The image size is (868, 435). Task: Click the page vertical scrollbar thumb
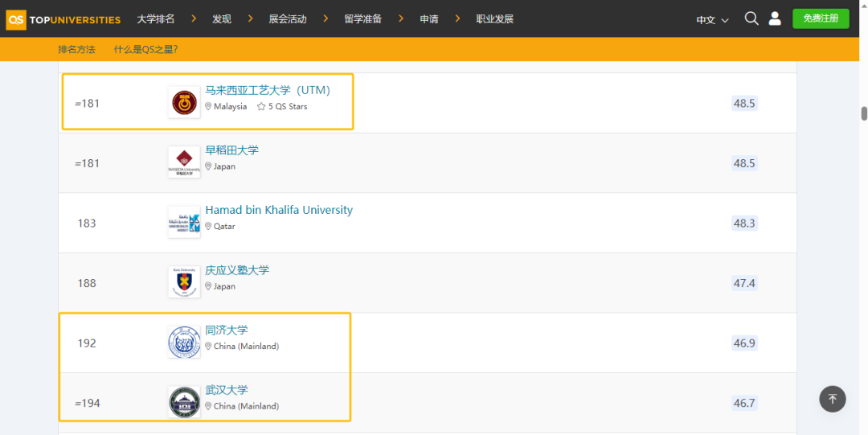coord(864,113)
